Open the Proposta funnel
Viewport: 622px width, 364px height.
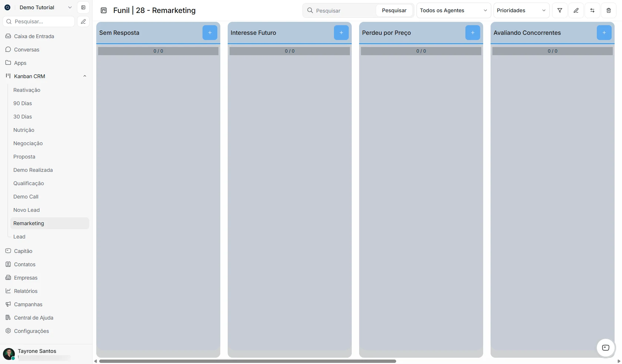(50, 157)
